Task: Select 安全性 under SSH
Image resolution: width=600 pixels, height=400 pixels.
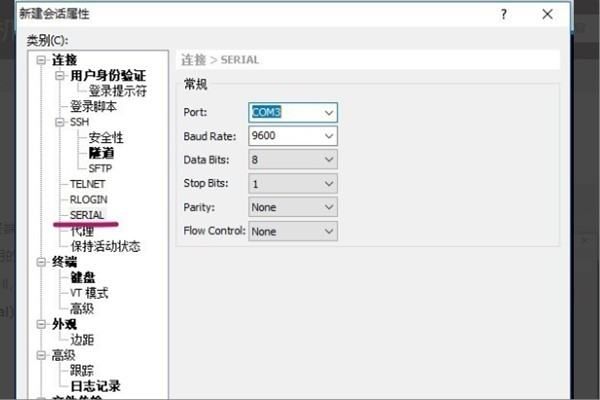Action: pos(106,137)
